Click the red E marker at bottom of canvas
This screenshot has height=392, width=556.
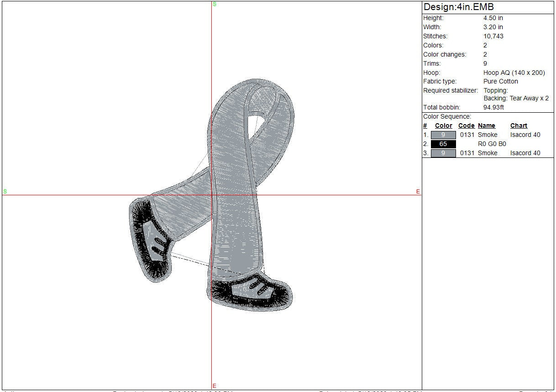(x=214, y=386)
